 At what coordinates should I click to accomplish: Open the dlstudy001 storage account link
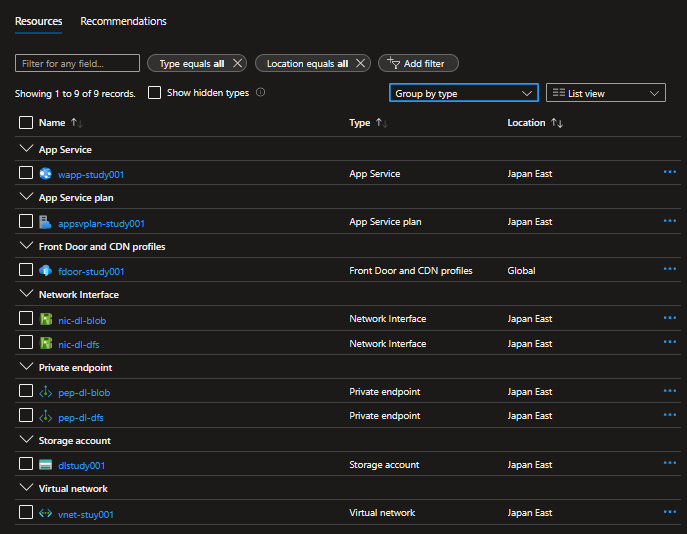pyautogui.click(x=81, y=465)
